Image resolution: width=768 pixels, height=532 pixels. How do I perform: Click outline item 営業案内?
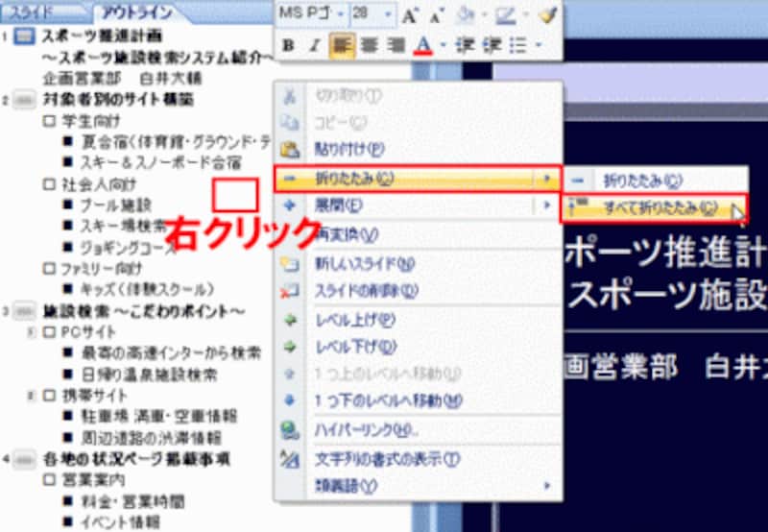[x=93, y=480]
